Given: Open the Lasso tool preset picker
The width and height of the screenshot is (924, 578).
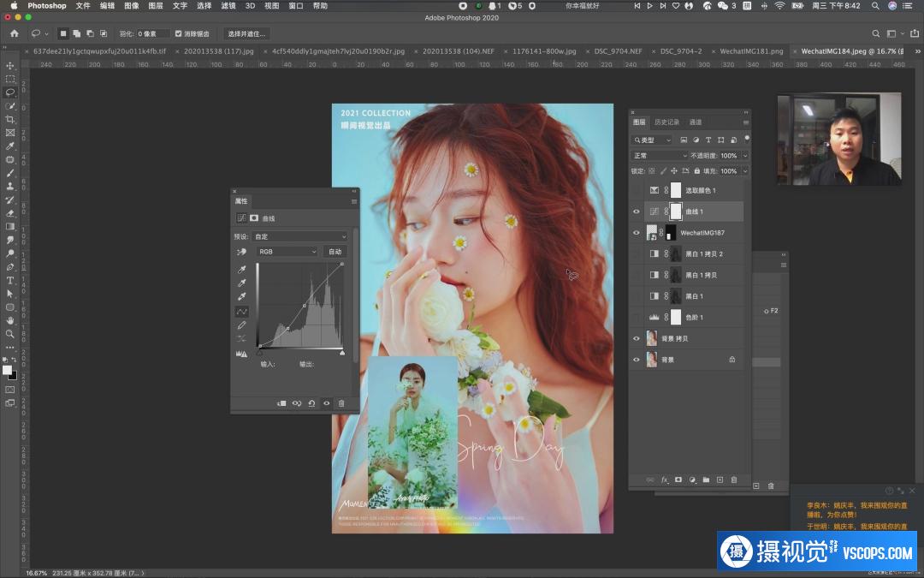Looking at the screenshot, I should click(x=39, y=33).
